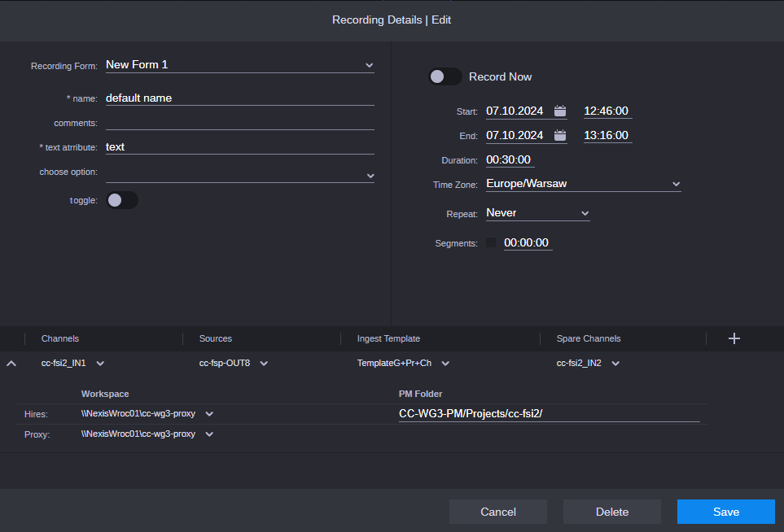Viewport: 784px width, 532px height.
Task: Click the Start date field 07.10.2024
Action: 515,111
